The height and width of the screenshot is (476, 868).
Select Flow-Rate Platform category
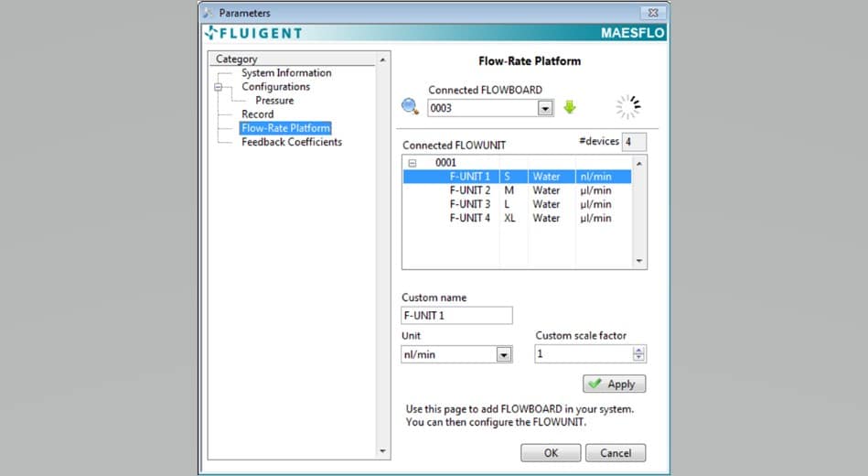click(285, 128)
